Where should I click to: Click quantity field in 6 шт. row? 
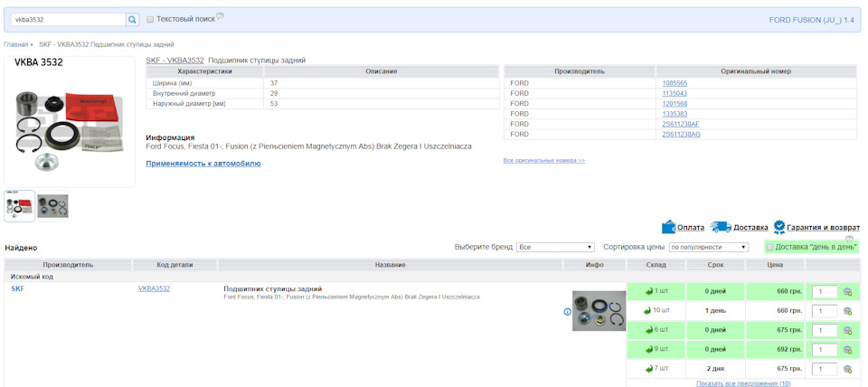coord(825,331)
